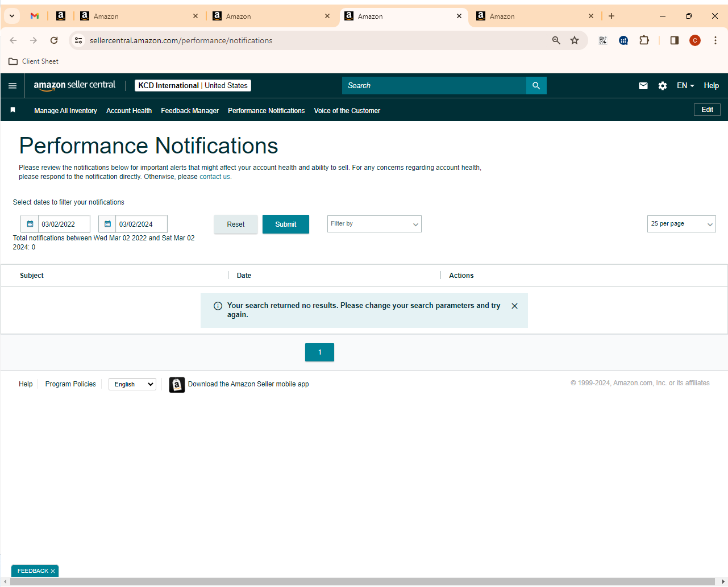Viewport: 728px width, 587px height.
Task: Open the pinned Amazon tab
Action: (x=61, y=16)
